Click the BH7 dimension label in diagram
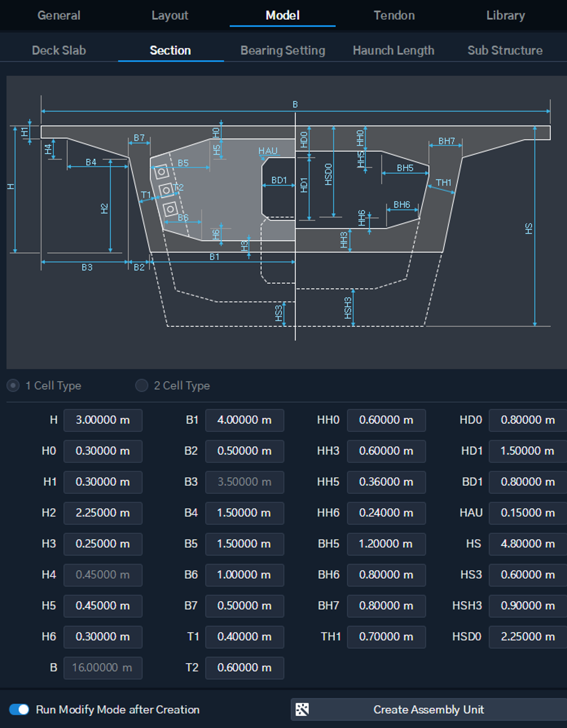The image size is (567, 728). pos(446,141)
